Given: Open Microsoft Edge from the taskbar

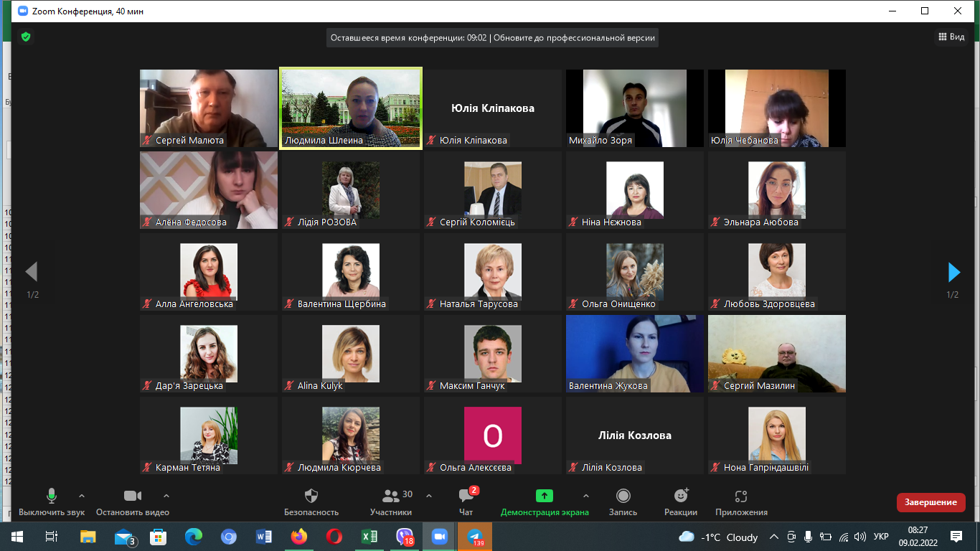Looking at the screenshot, I should click(194, 537).
